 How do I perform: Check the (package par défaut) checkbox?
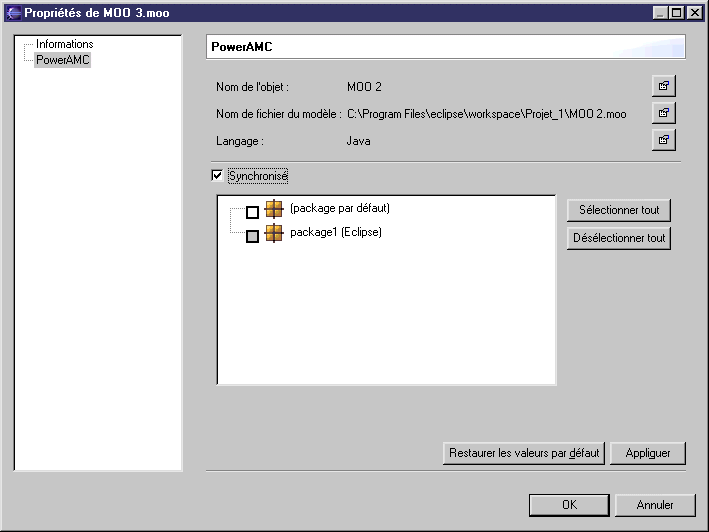(252, 212)
